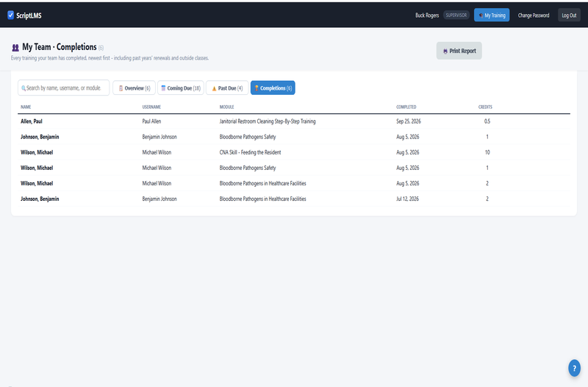This screenshot has width=588, height=387.
Task: Click the ScriptLMS checkmark logo icon
Action: point(10,15)
